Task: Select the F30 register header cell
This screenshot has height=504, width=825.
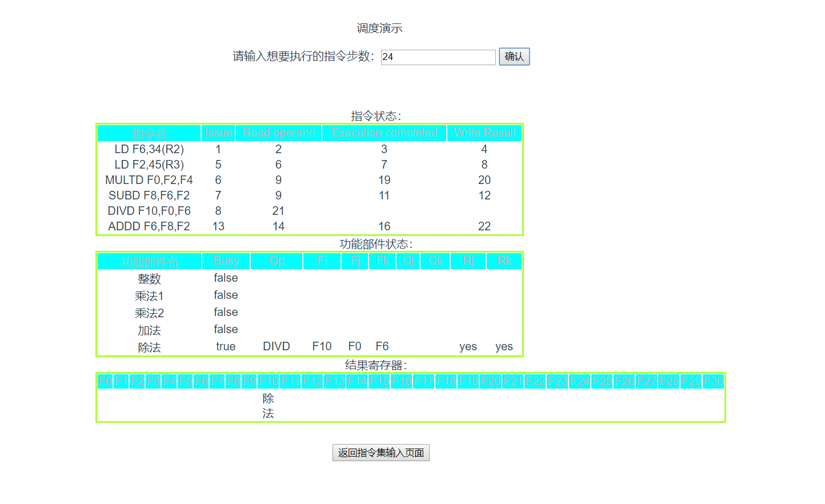Action: point(712,381)
